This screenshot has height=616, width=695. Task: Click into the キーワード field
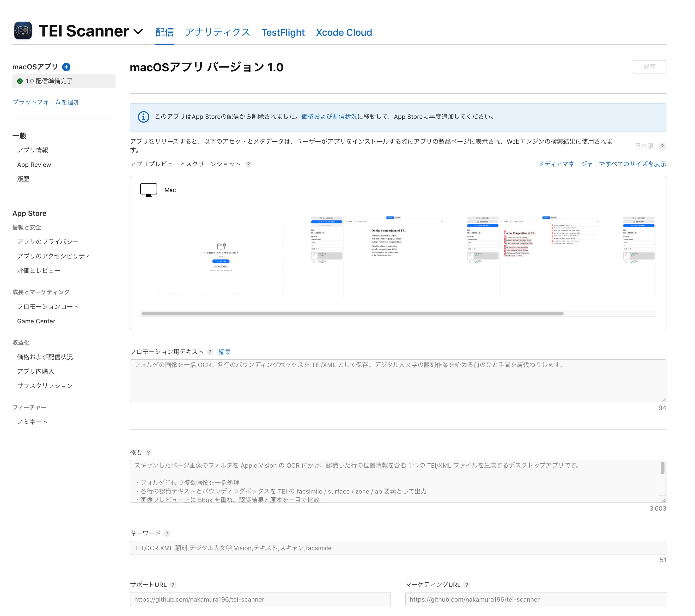click(398, 548)
